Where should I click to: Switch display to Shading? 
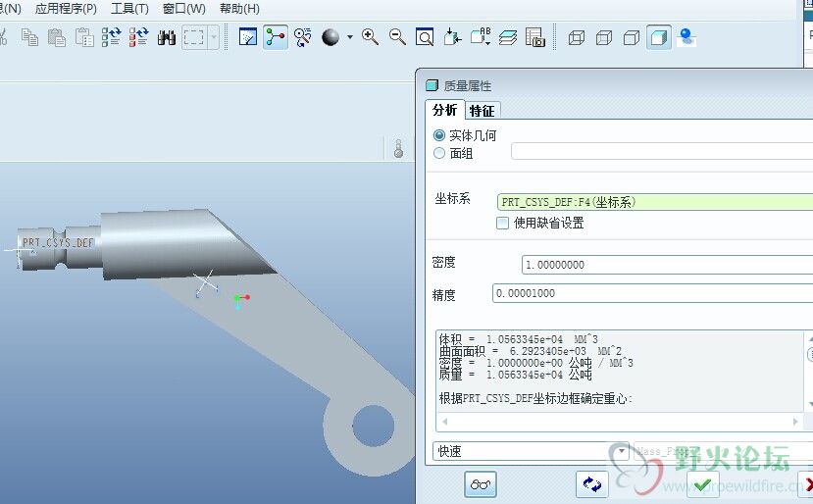(x=659, y=37)
